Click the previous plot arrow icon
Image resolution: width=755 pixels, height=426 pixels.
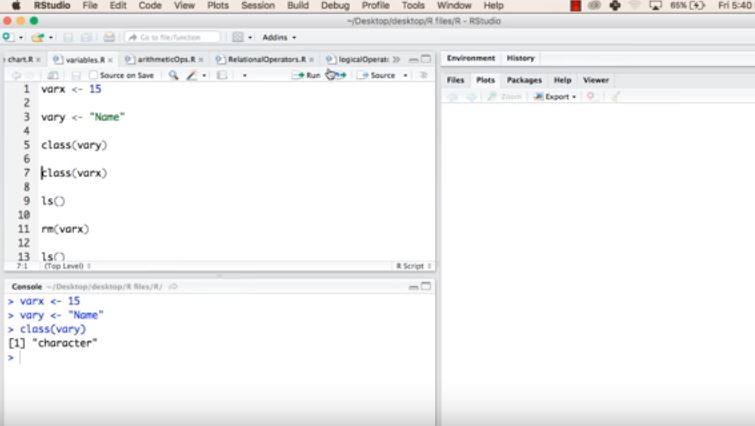(x=453, y=96)
